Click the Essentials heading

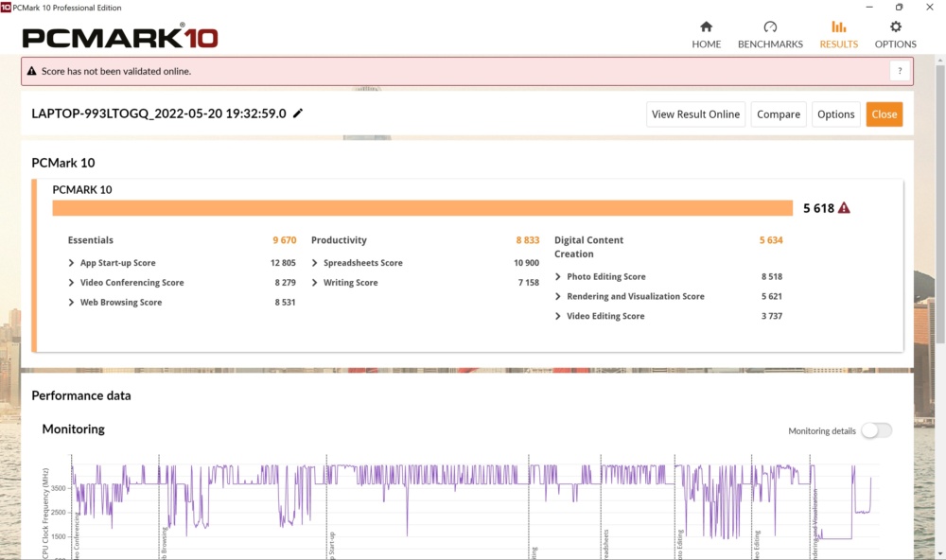pos(91,240)
